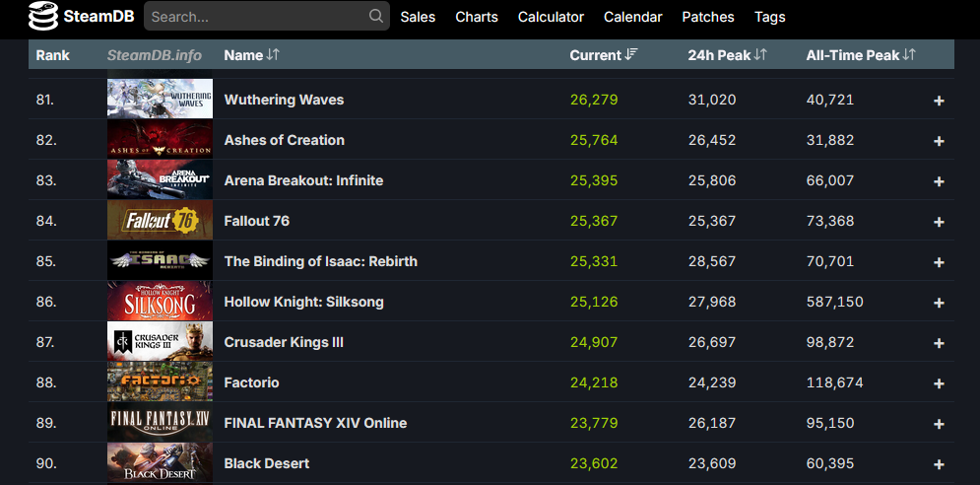Screen dimensions: 980x485
Task: Click The Binding of Isaac thumbnail
Action: [160, 261]
